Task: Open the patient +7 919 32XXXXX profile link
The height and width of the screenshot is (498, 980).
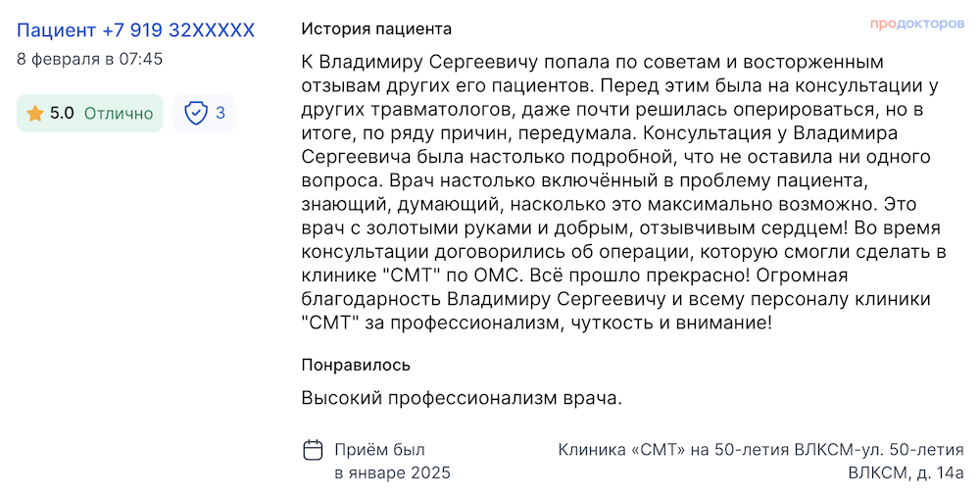Action: (135, 30)
